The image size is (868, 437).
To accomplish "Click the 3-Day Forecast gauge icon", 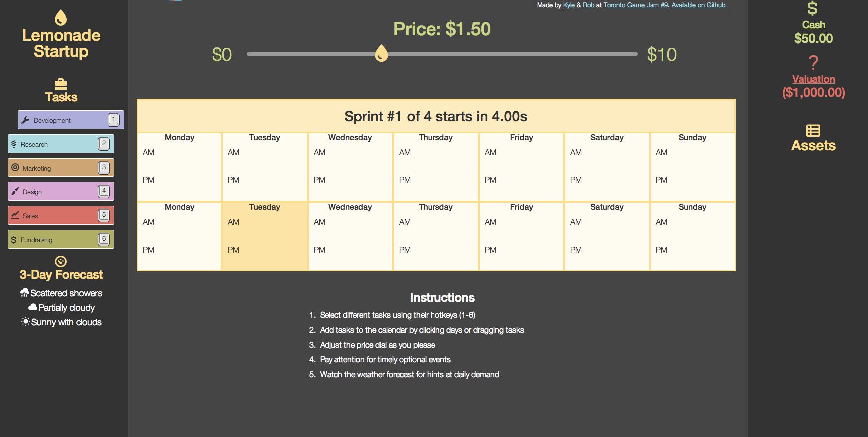I will (x=61, y=262).
